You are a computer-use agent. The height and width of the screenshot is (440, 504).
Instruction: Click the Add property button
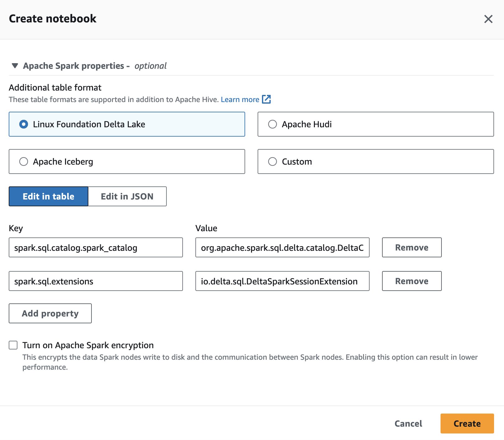pos(50,313)
